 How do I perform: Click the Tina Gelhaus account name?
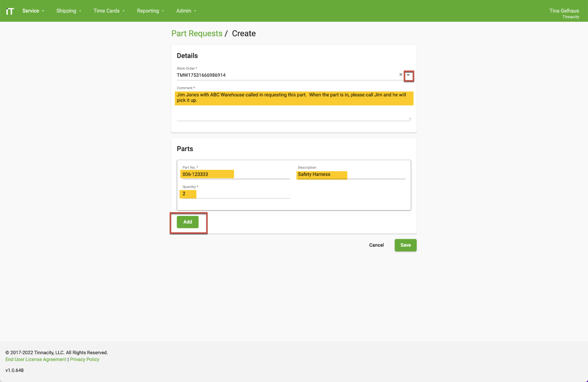(x=564, y=11)
